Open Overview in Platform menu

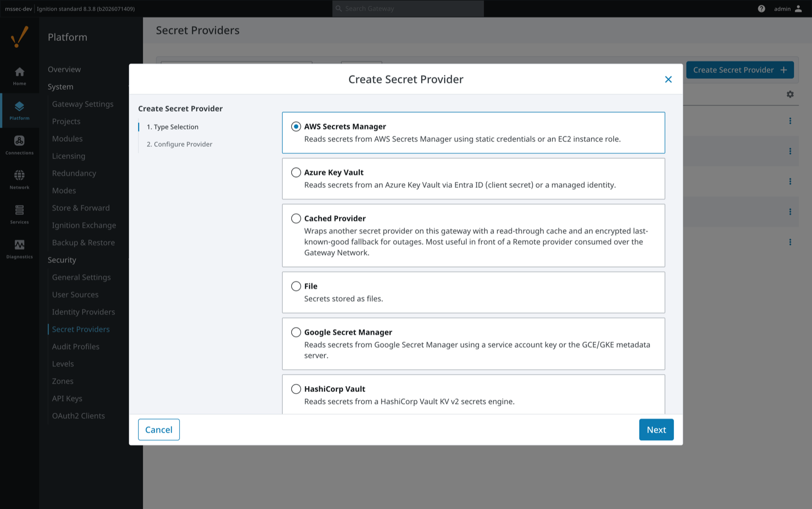click(64, 70)
